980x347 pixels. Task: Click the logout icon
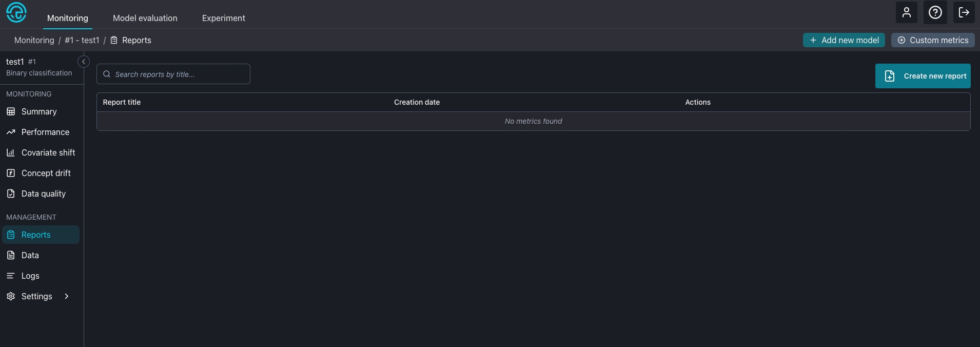[x=964, y=12]
